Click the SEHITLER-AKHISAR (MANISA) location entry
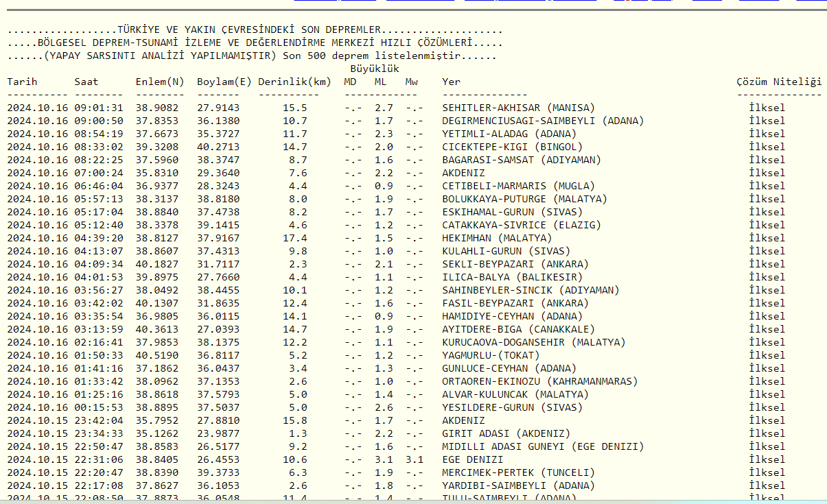 [x=518, y=108]
